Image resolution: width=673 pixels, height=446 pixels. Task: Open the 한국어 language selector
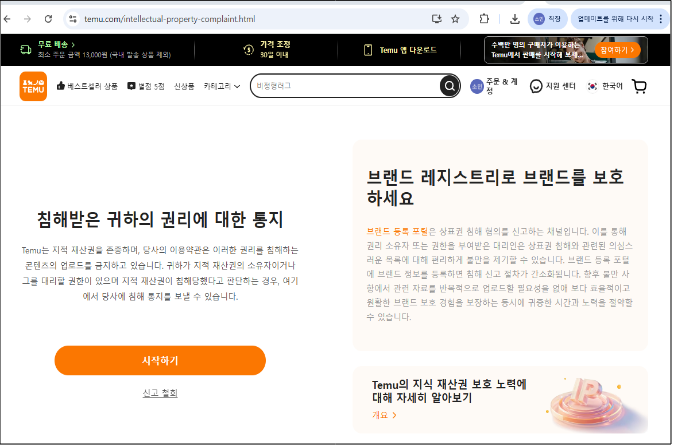[x=605, y=86]
